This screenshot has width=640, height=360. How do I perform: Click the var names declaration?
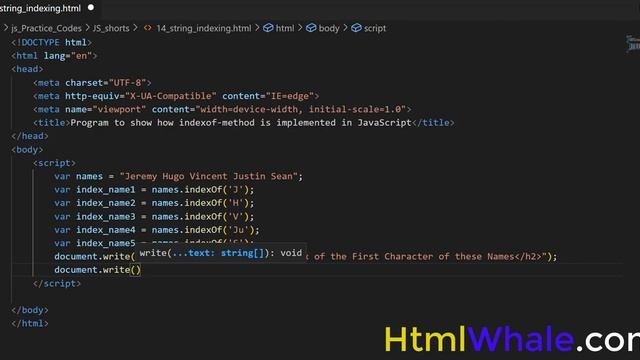coord(78,176)
